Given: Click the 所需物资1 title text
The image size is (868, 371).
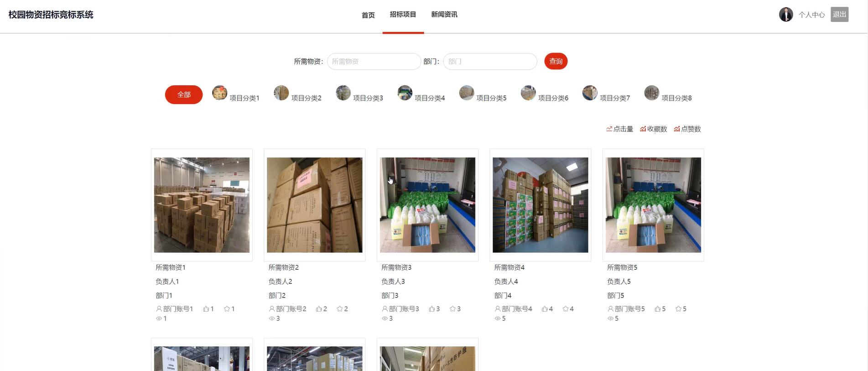Looking at the screenshot, I should coord(171,267).
